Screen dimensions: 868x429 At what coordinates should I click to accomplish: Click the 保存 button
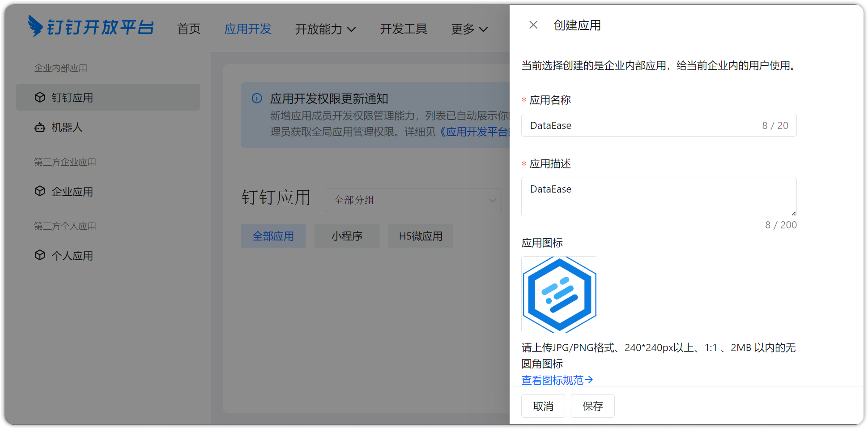coord(592,406)
